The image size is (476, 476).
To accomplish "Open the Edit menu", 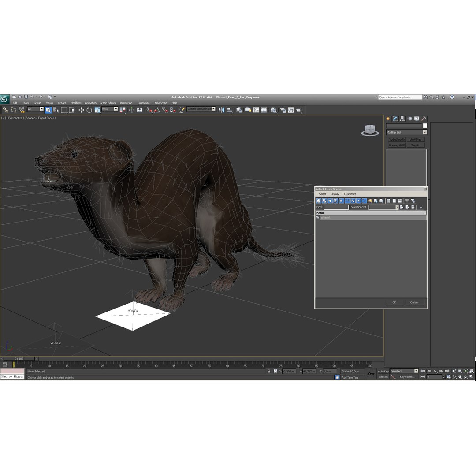I will click(x=15, y=103).
